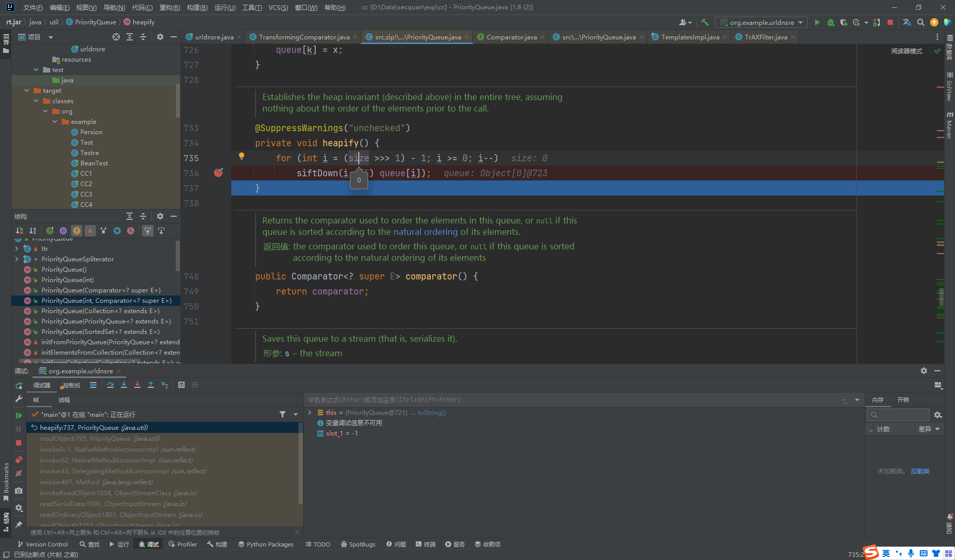
Task: Open Evaluate Expression calculator icon
Action: coord(181,385)
